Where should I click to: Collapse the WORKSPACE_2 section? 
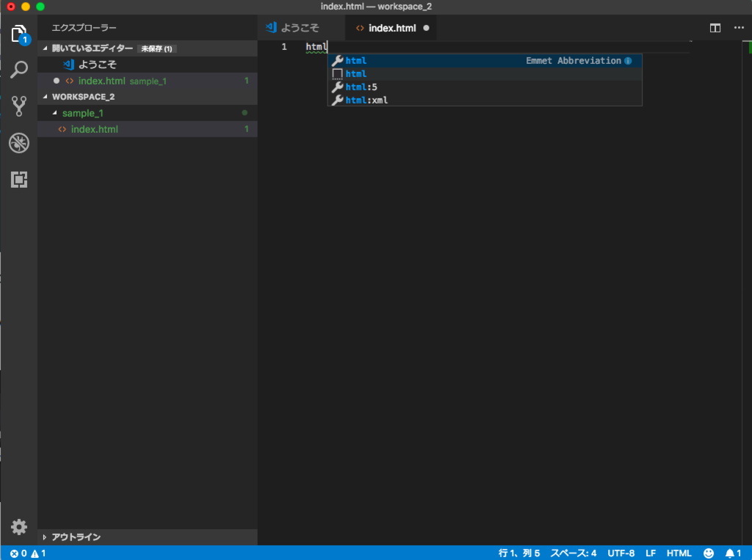[45, 96]
